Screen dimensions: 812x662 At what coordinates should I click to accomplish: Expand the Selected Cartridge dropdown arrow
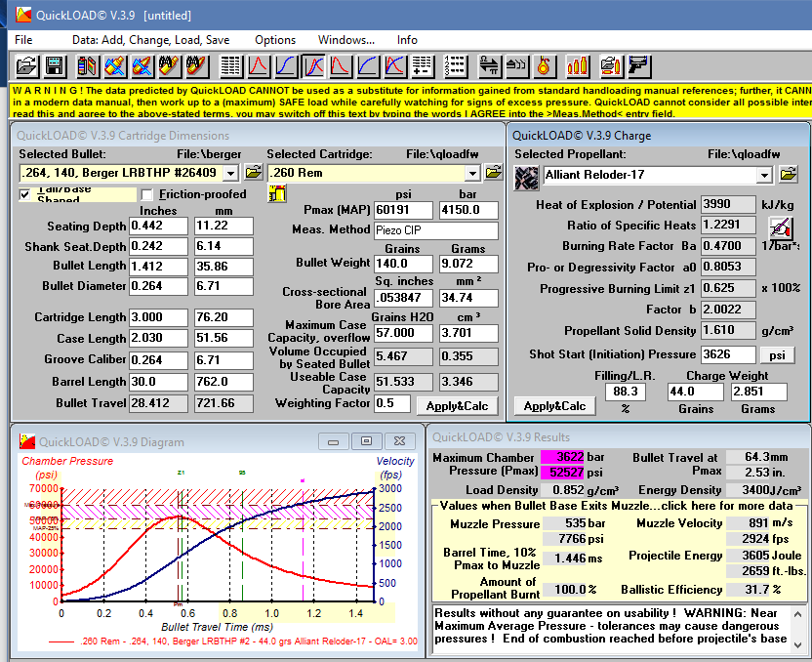471,173
